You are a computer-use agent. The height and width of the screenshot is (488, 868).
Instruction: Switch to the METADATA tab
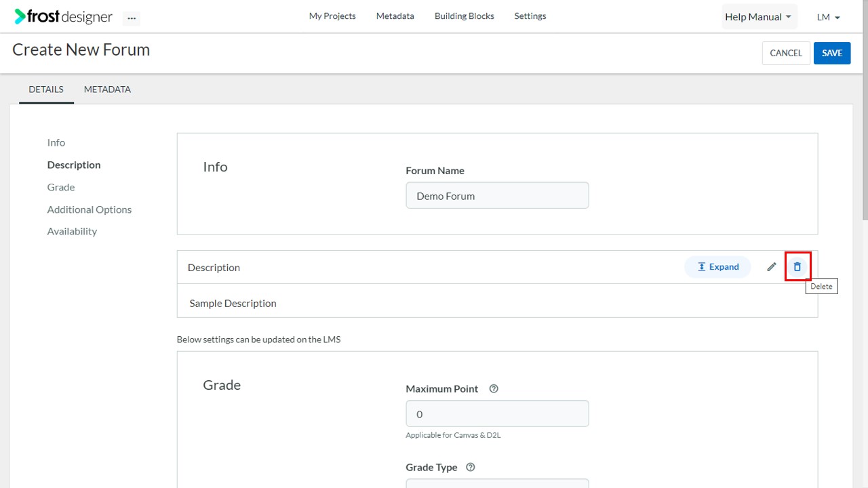(107, 89)
